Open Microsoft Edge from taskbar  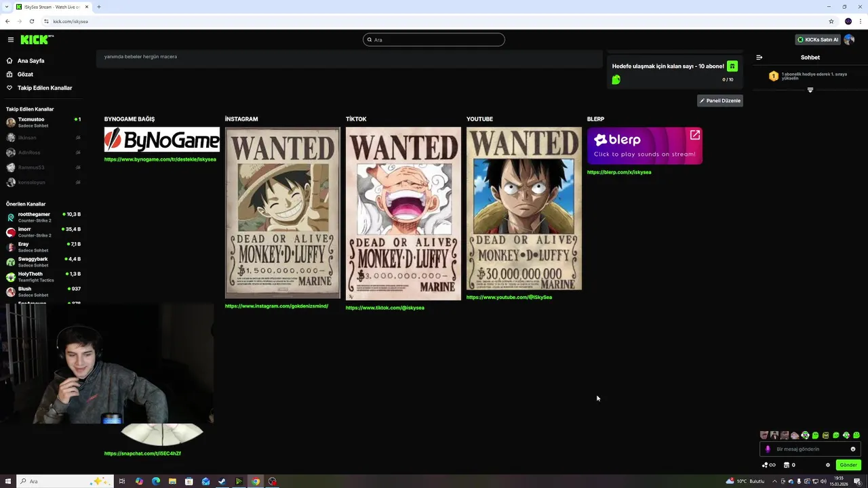(156, 481)
